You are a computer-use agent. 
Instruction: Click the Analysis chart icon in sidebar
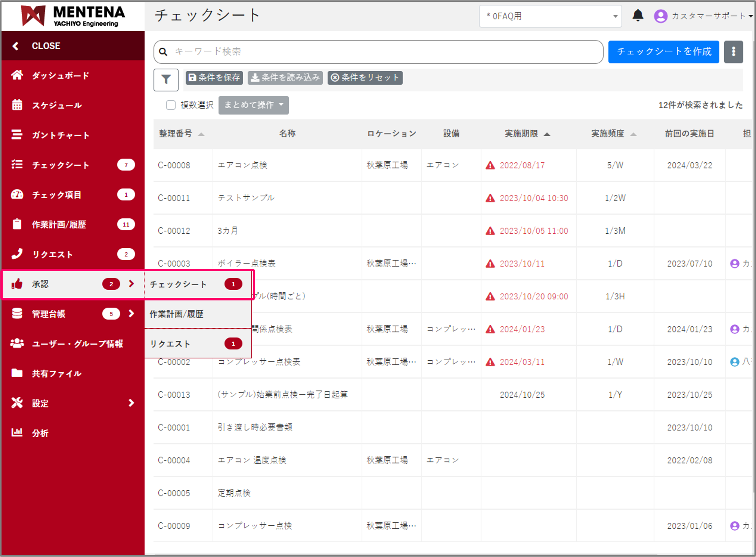(x=17, y=433)
